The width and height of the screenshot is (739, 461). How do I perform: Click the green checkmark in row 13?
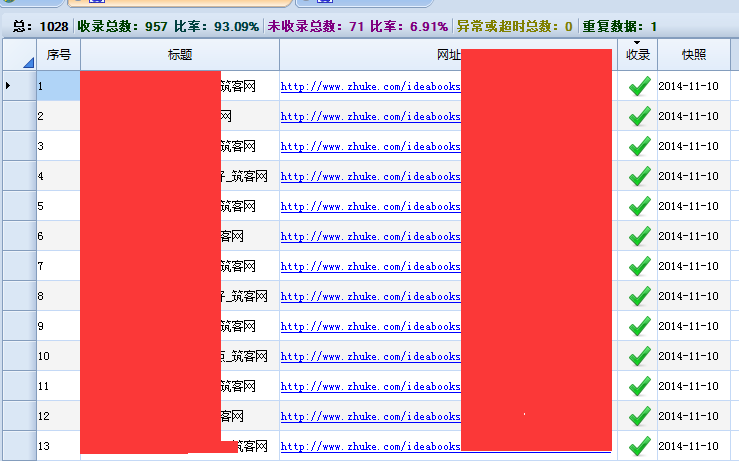[x=639, y=445]
